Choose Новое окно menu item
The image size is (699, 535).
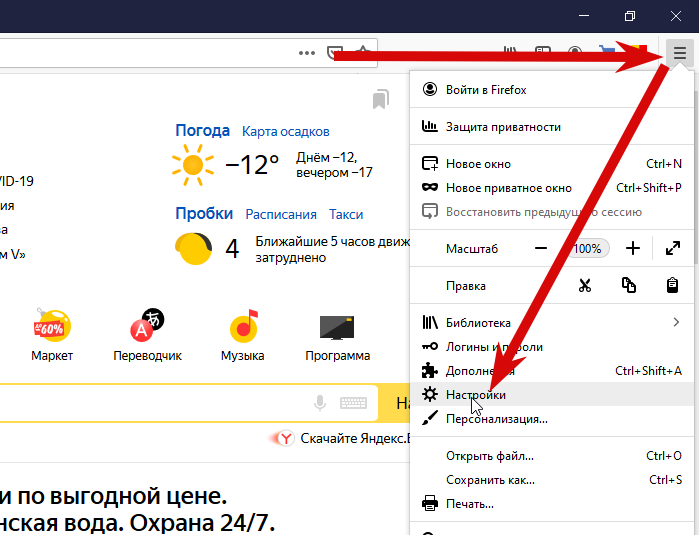click(552, 164)
